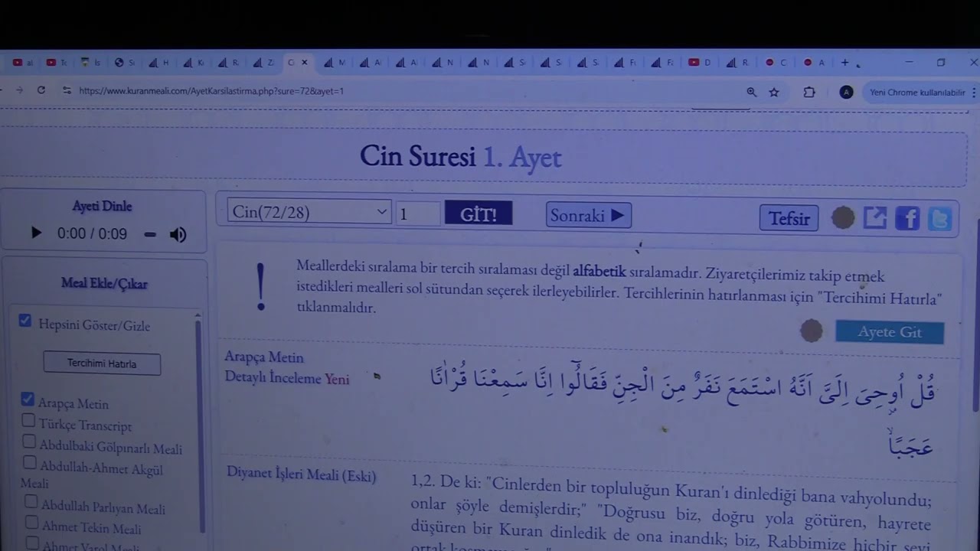The width and height of the screenshot is (980, 551).
Task: Click the 'Meal Ekle/Çıkar' heading
Action: 104,284
